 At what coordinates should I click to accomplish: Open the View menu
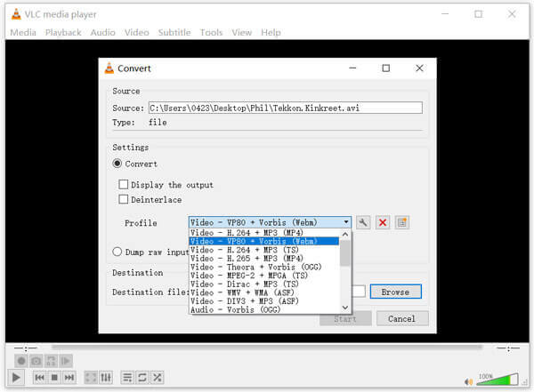point(242,32)
